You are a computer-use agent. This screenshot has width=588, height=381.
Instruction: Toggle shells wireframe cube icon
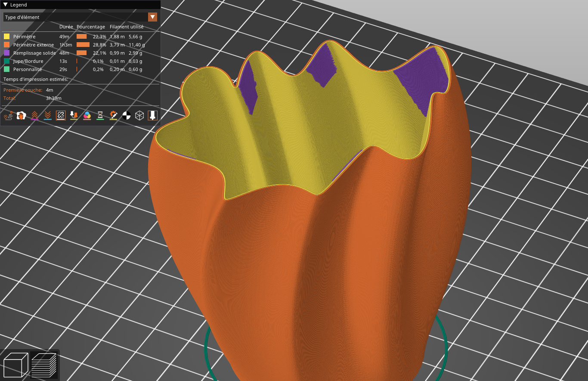(139, 115)
